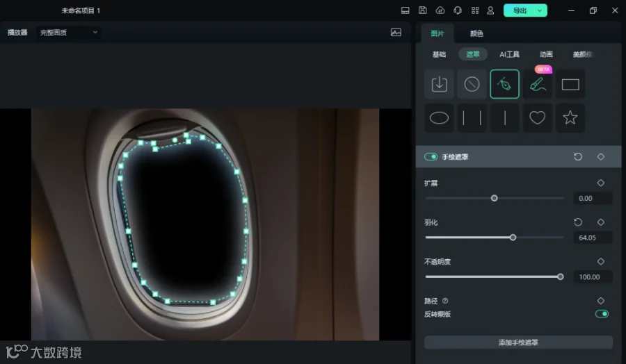Open the 美颜 sub-tab
Image resolution: width=626 pixels, height=364 pixels.
(x=583, y=54)
